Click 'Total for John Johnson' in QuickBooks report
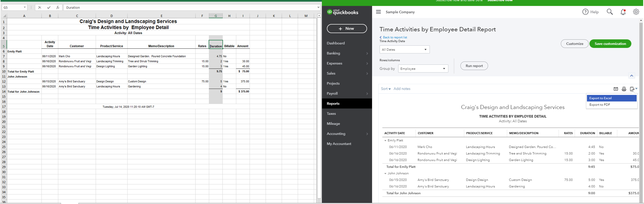644x204 pixels. pos(403,193)
